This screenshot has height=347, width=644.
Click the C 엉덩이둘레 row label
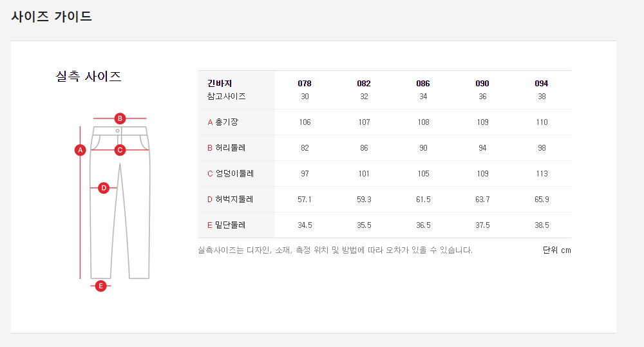point(231,174)
